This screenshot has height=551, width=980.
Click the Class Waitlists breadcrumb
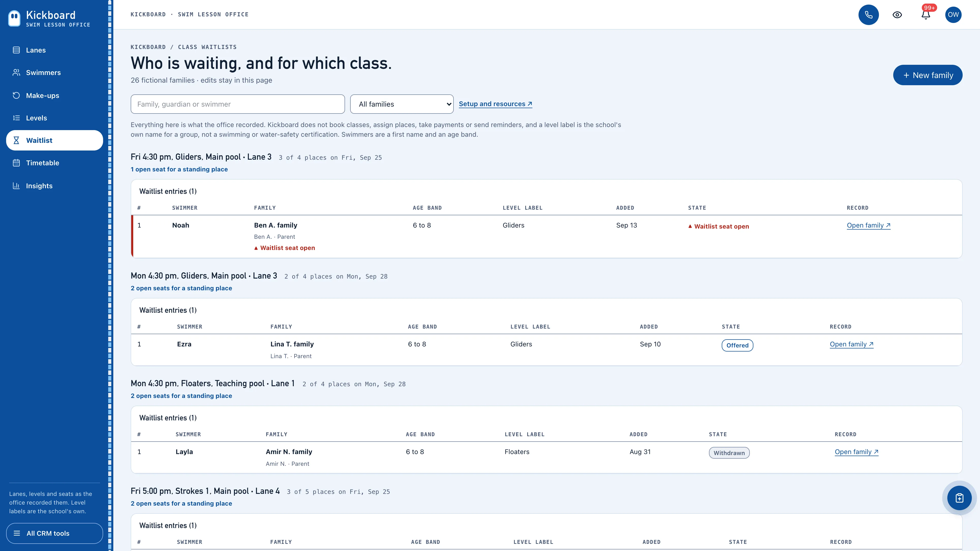pos(207,47)
